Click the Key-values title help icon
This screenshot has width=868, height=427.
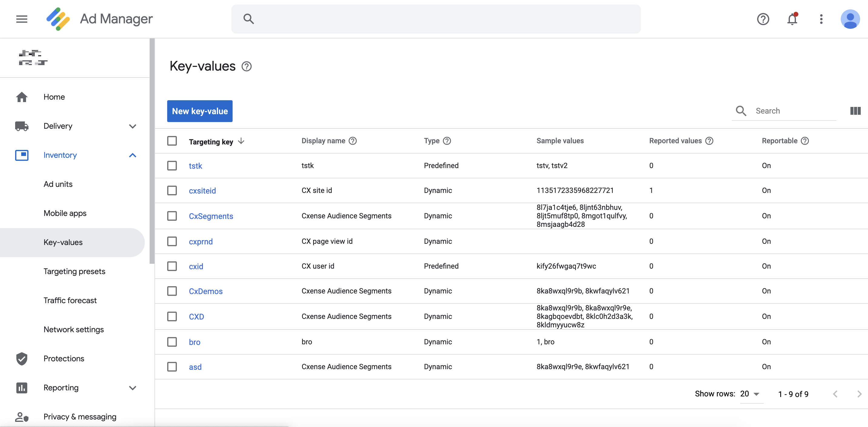pos(247,66)
